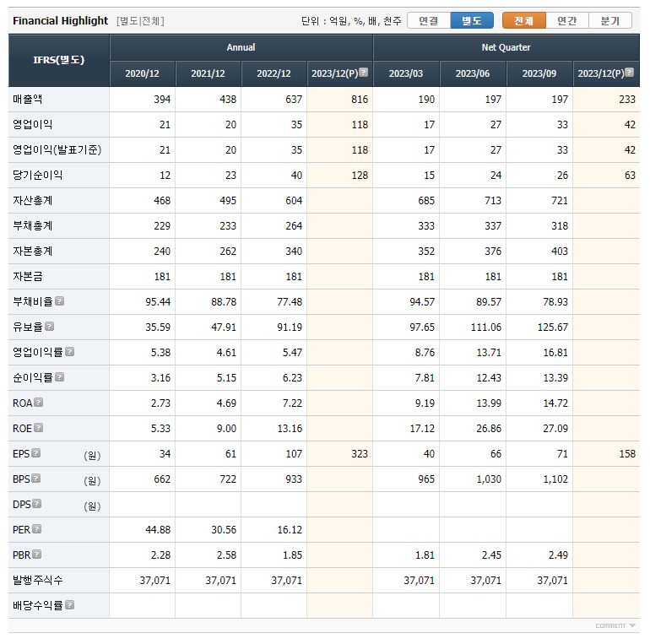Click the 2023/03 quarter column header
This screenshot has width=650, height=644.
[x=406, y=73]
